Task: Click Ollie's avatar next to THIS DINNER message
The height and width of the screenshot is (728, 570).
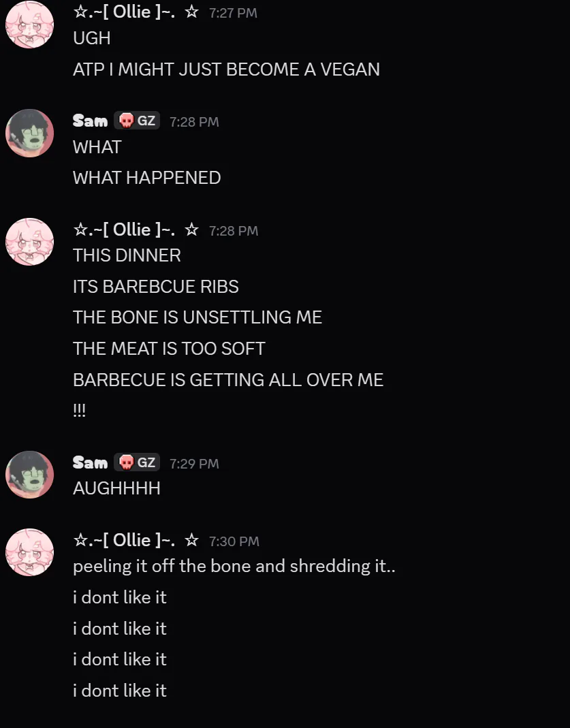Action: 29,242
